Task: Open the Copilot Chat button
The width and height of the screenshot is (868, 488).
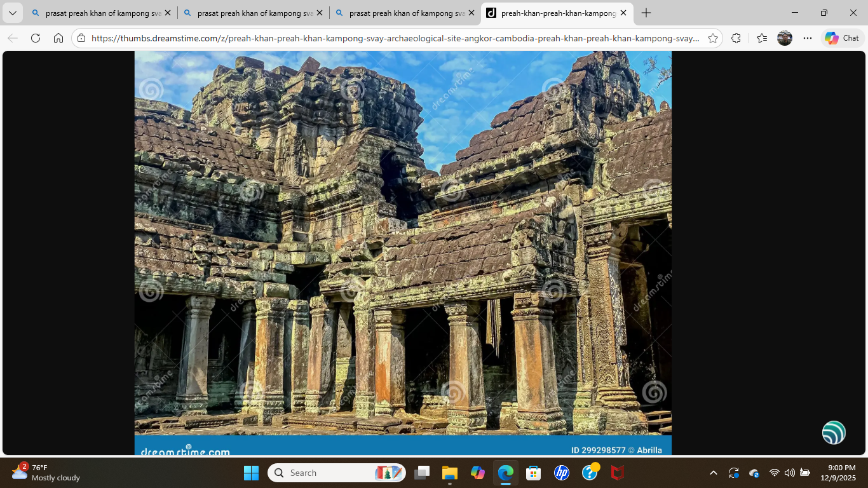Action: [842, 38]
